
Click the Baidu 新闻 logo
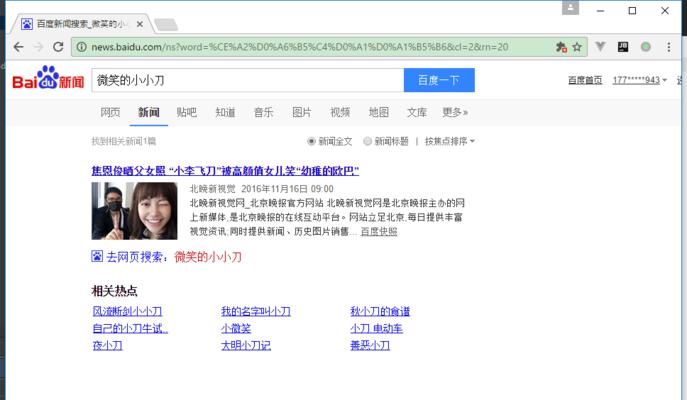point(48,78)
